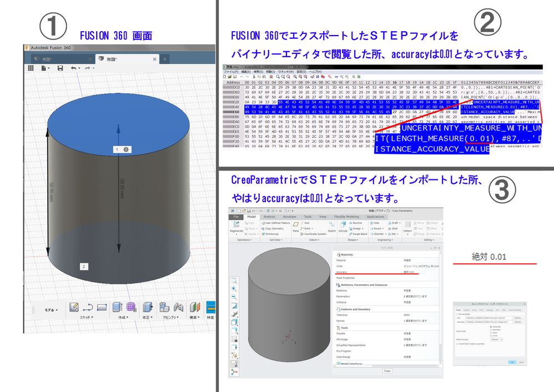Viewport: 554px width, 392px height.
Task: Switch to the Creo Analysis tab
Action: pos(269,217)
